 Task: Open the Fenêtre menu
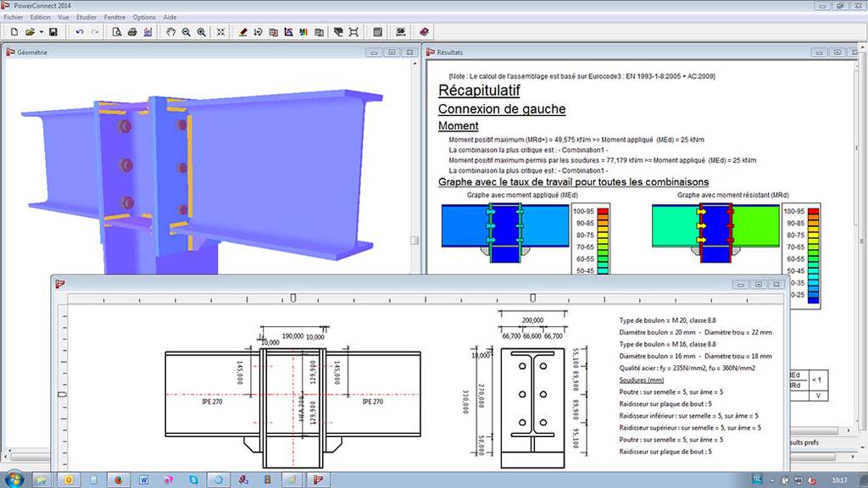click(114, 17)
